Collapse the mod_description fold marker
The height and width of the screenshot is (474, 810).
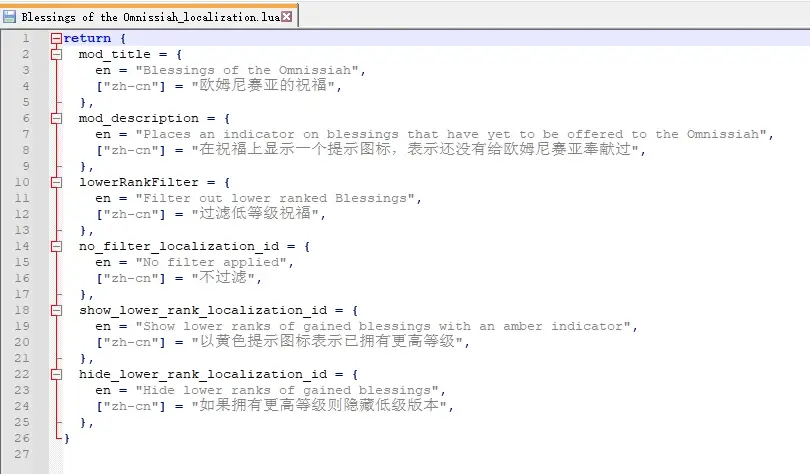56,118
